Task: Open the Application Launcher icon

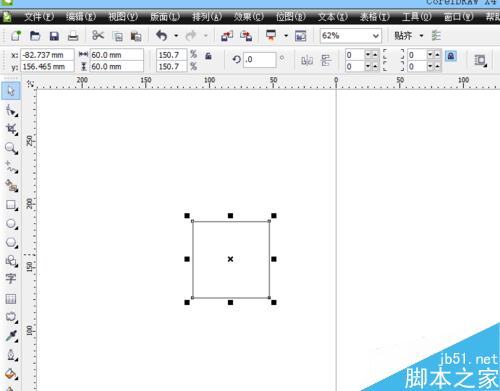Action: coord(271,35)
